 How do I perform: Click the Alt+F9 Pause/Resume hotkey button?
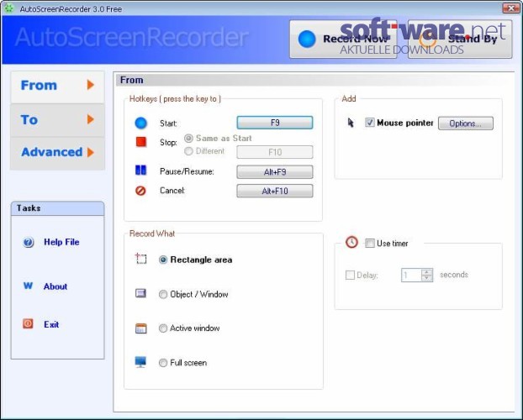(275, 172)
